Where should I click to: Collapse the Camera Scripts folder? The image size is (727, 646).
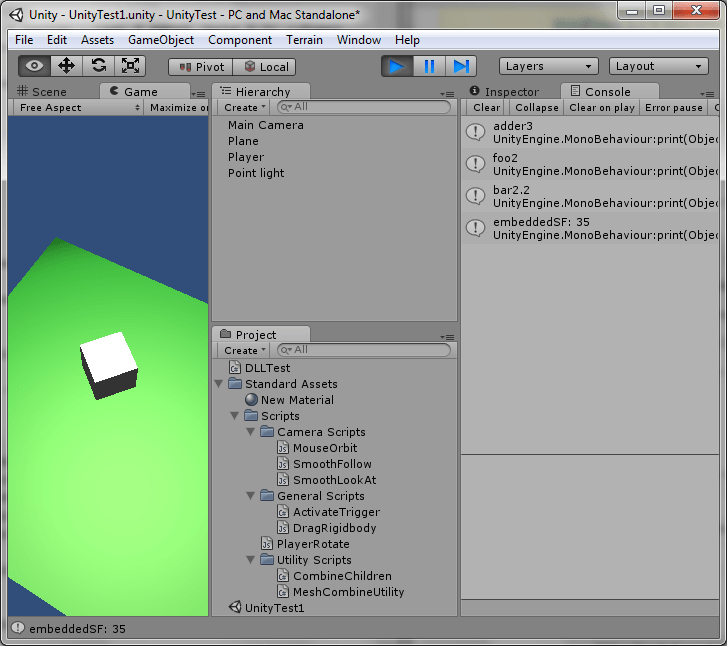251,432
